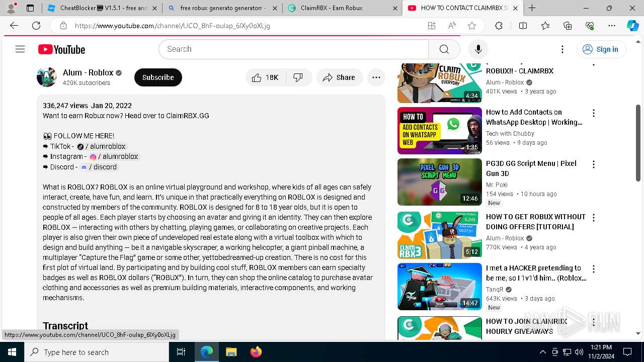Open Edge favorites list

click(x=545, y=26)
